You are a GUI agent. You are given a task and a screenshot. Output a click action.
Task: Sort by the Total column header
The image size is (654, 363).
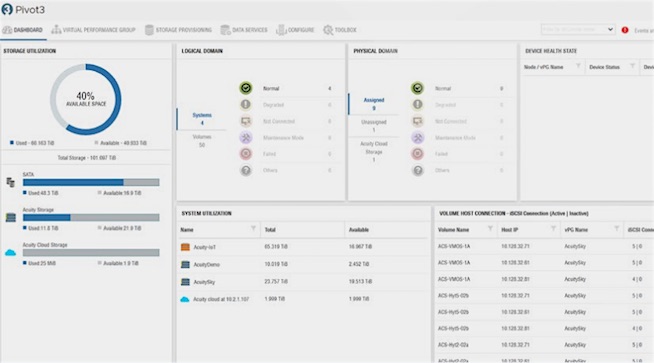270,230
